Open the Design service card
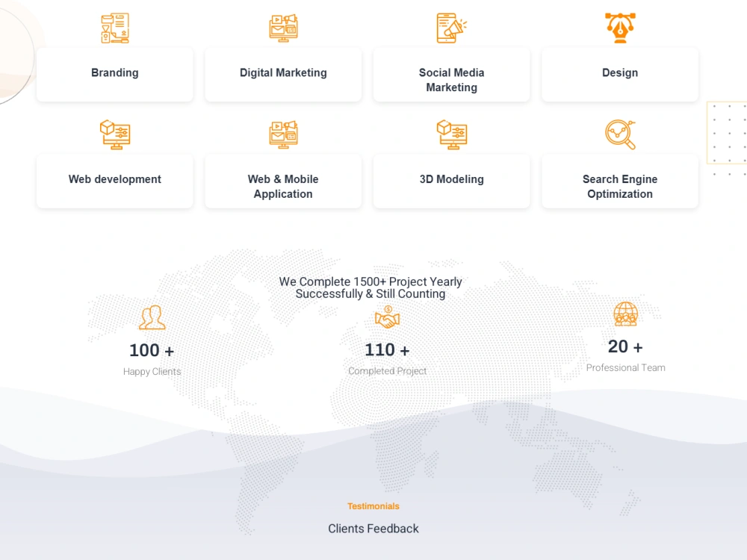Screen dimensions: 747x560 pos(620,74)
